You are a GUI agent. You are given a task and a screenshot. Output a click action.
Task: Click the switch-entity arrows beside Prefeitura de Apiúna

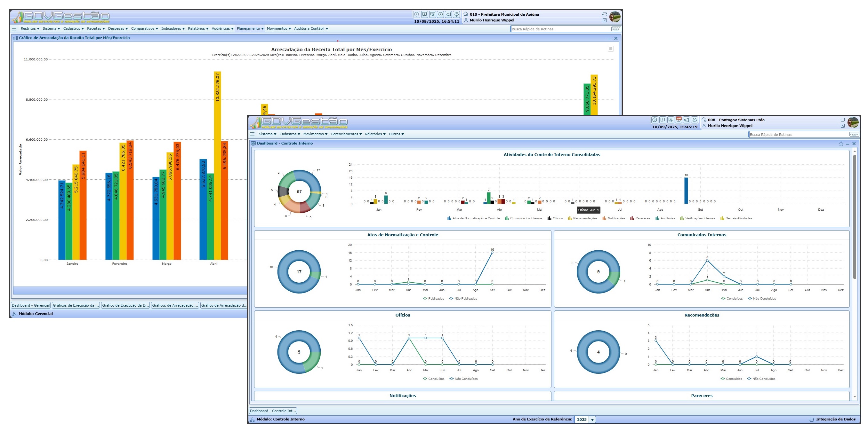[x=605, y=14]
